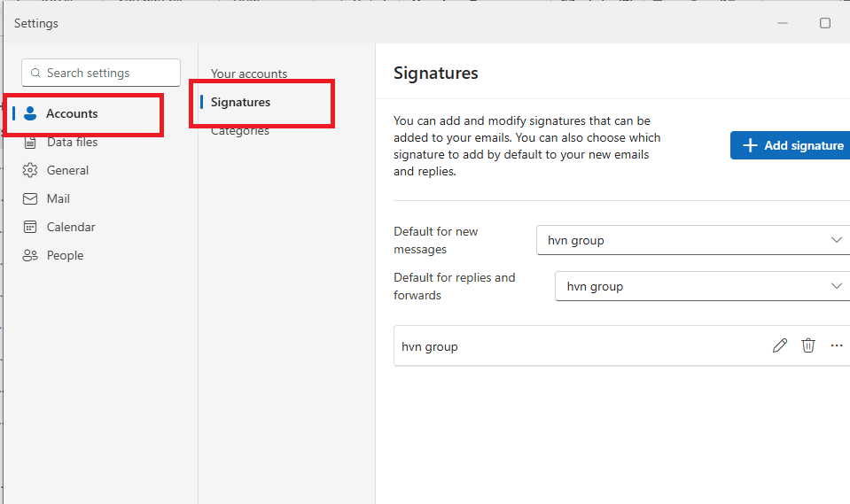Delete hvn group signature with trash icon
The image size is (850, 504).
[808, 345]
